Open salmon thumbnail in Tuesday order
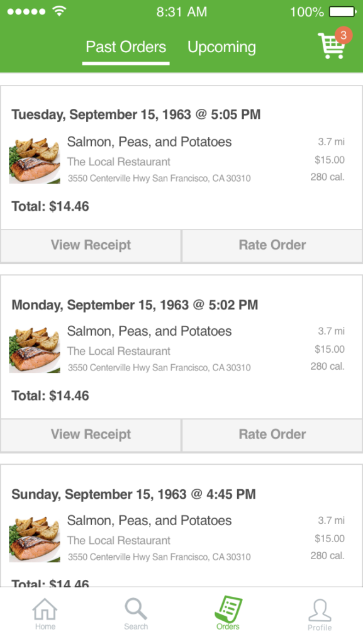This screenshot has width=363, height=644. tap(35, 160)
